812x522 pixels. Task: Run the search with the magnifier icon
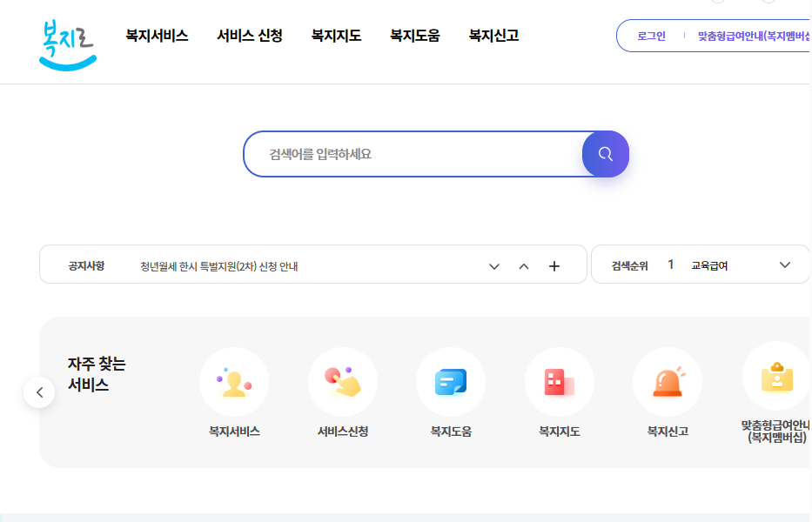[x=605, y=153]
